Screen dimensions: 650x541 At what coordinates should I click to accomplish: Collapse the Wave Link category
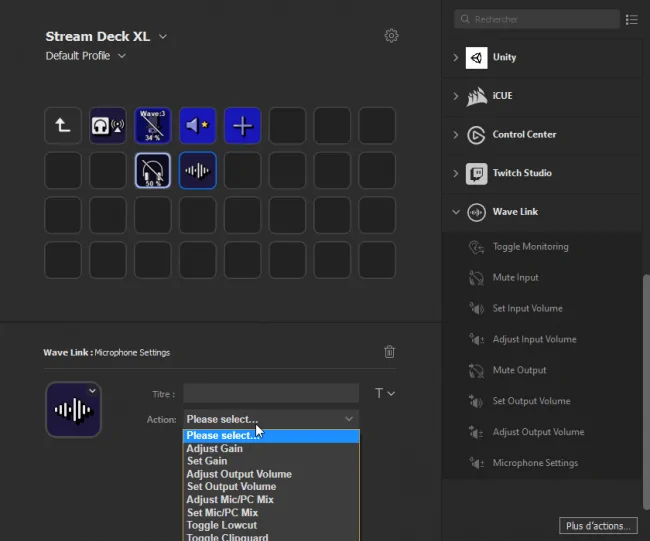[456, 212]
